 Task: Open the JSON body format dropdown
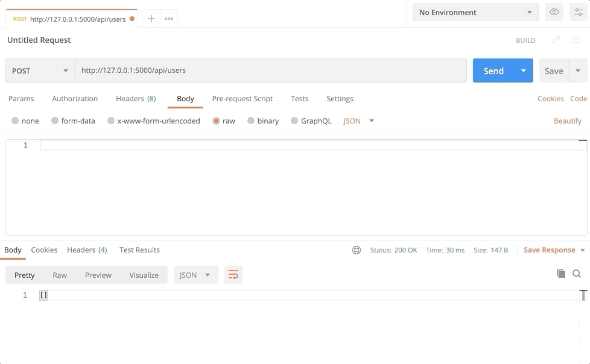click(359, 121)
